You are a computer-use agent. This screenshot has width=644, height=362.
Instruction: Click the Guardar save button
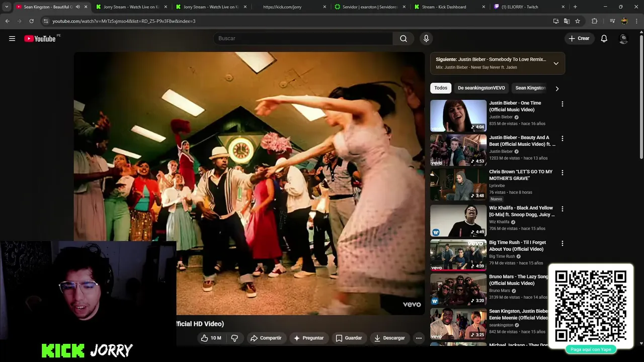point(349,338)
